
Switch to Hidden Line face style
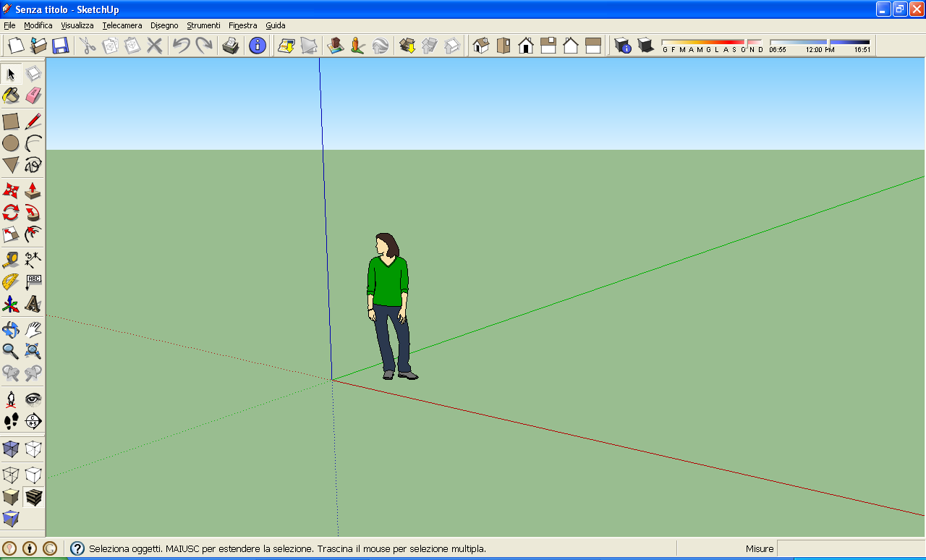click(33, 475)
